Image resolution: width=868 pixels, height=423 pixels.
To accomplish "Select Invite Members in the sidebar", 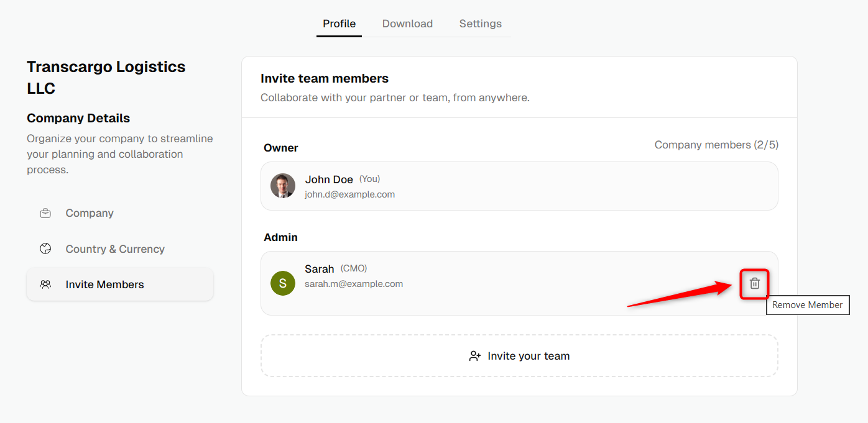I will (120, 284).
